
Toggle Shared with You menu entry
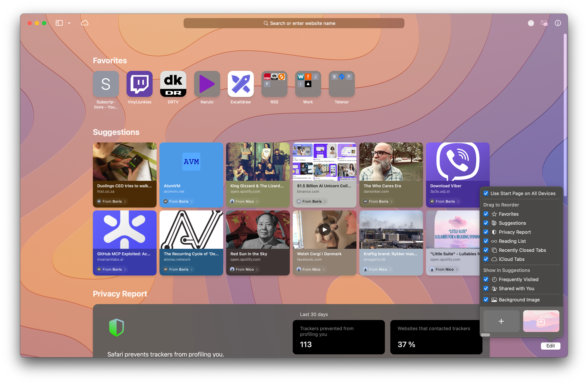pos(486,289)
